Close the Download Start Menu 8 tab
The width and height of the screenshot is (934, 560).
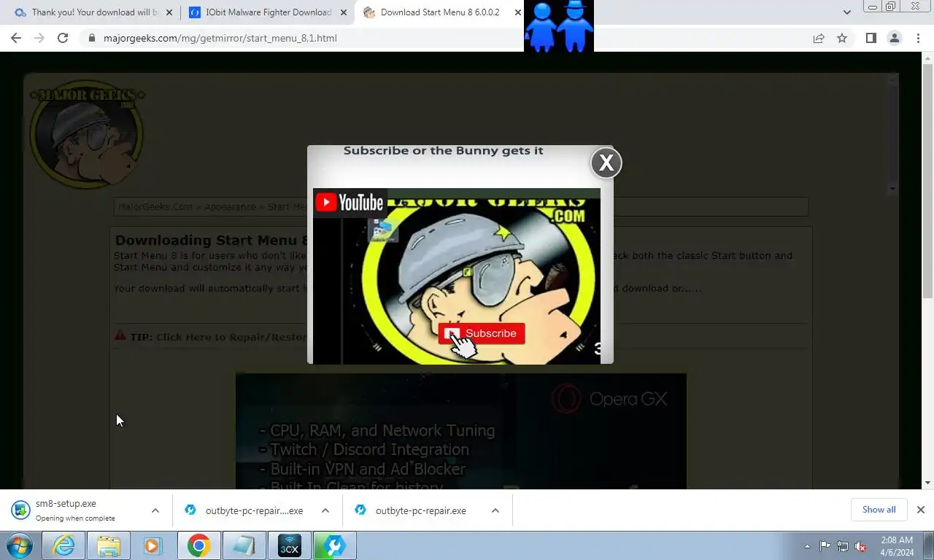[x=518, y=12]
